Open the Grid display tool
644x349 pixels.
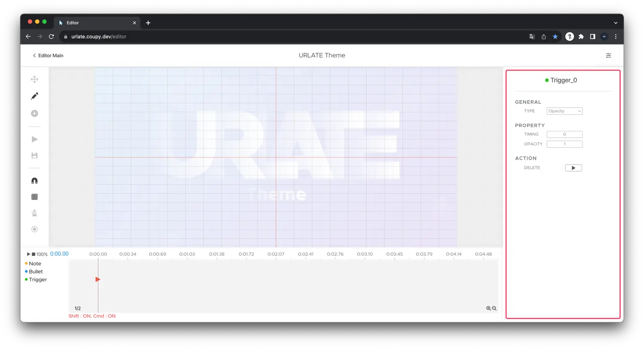(x=34, y=196)
